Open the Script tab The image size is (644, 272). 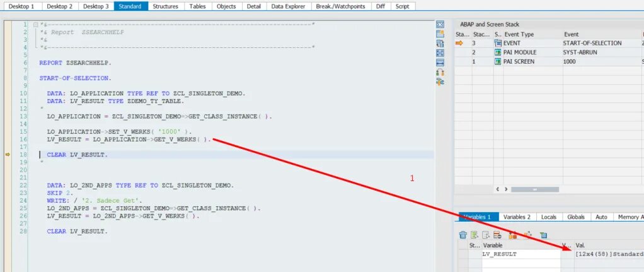[402, 6]
